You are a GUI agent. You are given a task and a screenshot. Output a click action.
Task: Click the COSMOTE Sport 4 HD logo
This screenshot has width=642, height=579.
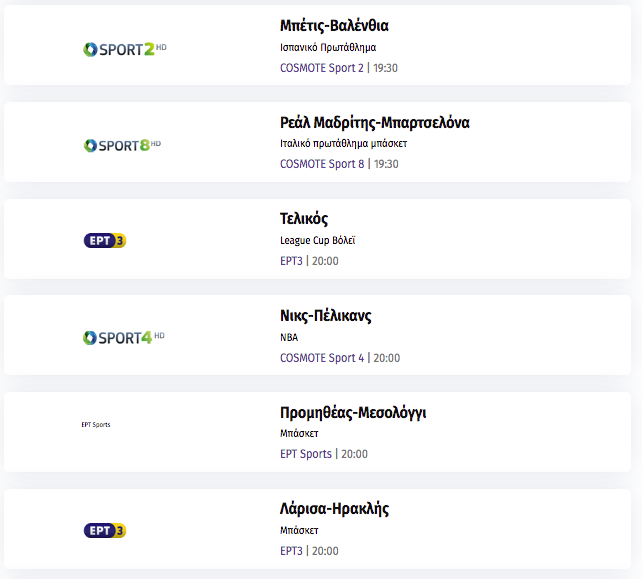click(x=124, y=338)
